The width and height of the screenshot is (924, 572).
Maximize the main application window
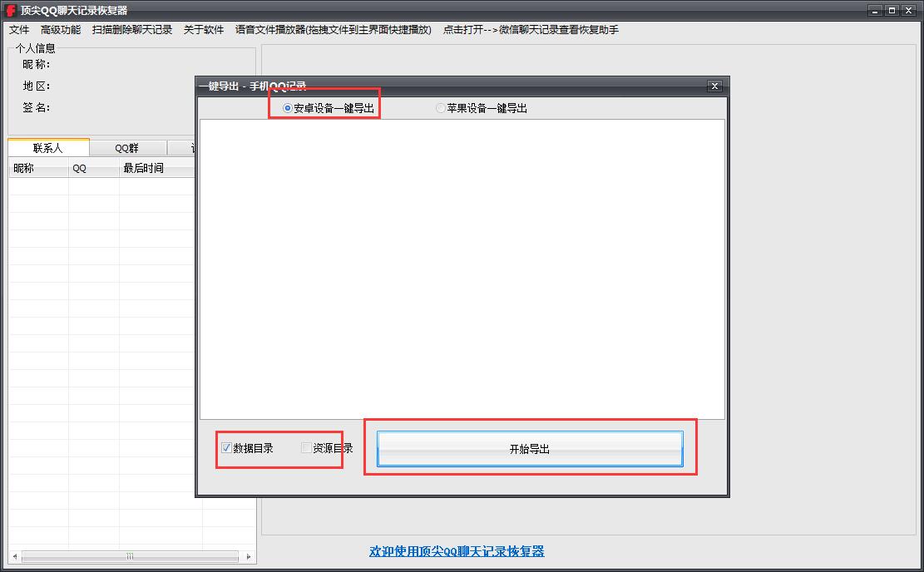[892, 10]
